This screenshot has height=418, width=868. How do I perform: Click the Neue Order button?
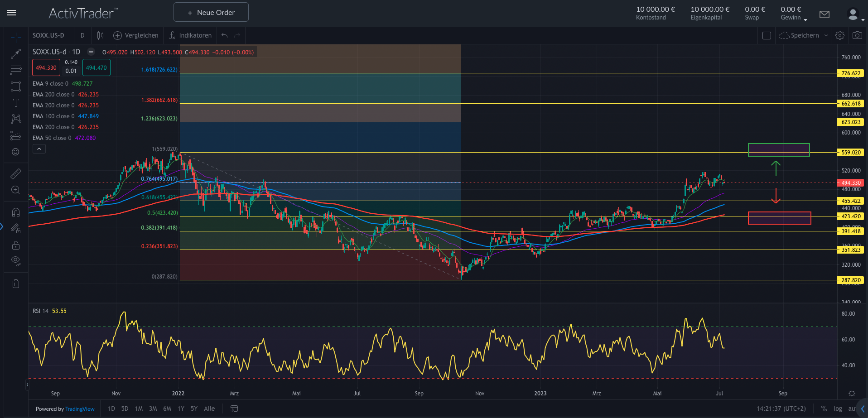[x=211, y=12]
